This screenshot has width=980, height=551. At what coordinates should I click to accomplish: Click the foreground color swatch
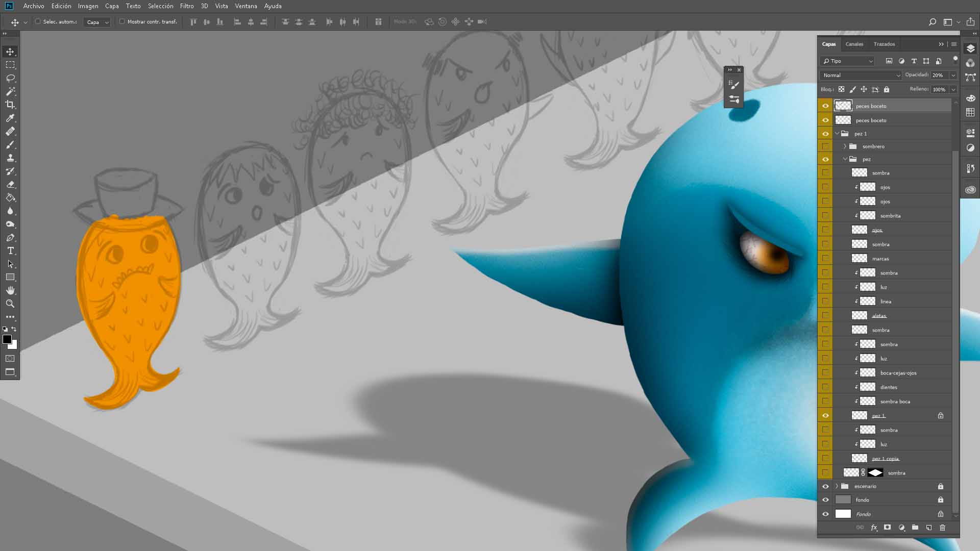point(7,339)
